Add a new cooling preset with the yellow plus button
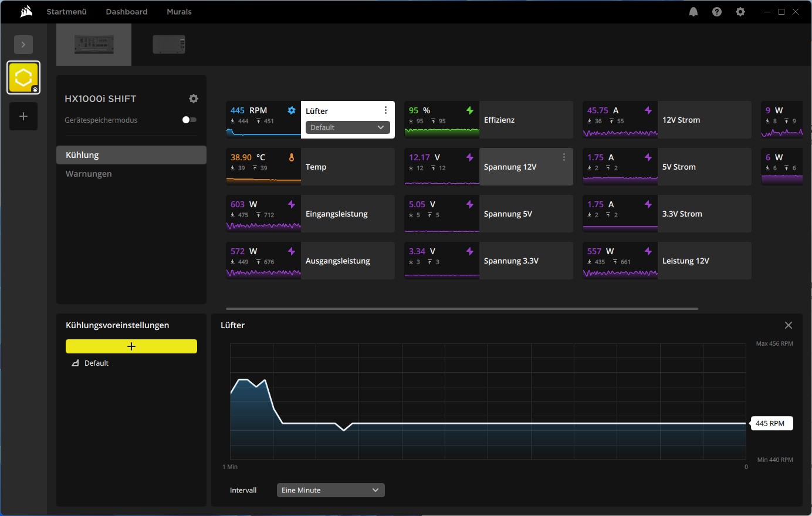The width and height of the screenshot is (812, 516). [131, 346]
